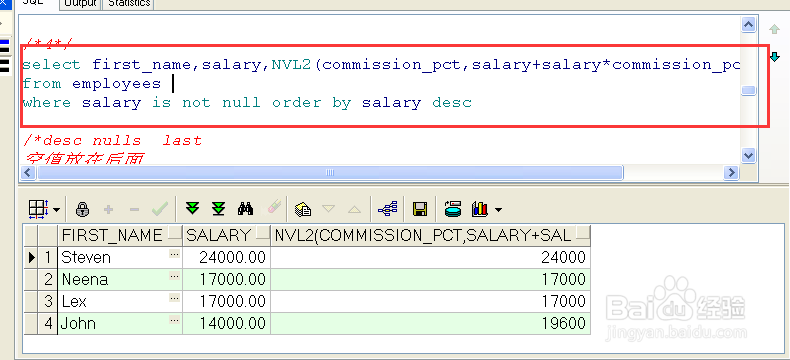Screen dimensions: 790x360
Task: Open ellipsis button in John cell
Action: [175, 320]
